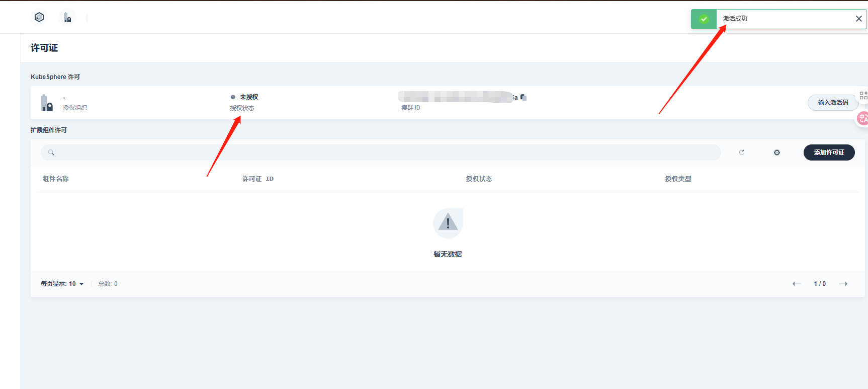Image resolution: width=868 pixels, height=389 pixels.
Task: Dismiss the 激活成功 notification
Action: (859, 19)
